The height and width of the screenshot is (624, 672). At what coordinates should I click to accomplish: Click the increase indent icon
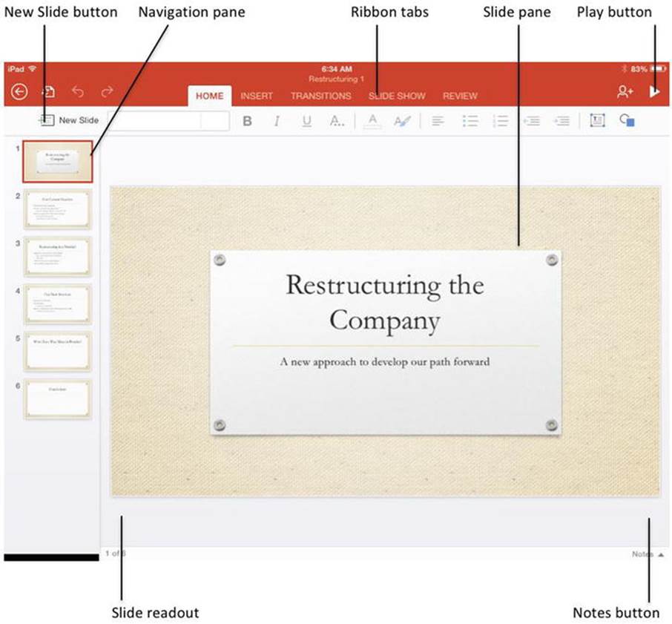pyautogui.click(x=562, y=121)
